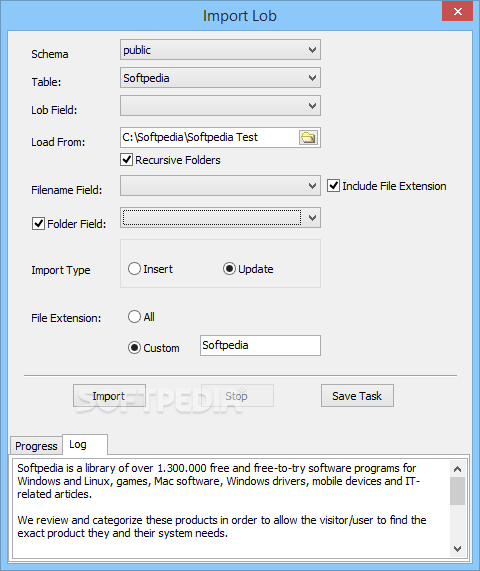
Task: Switch to the Progress tab
Action: [x=36, y=446]
